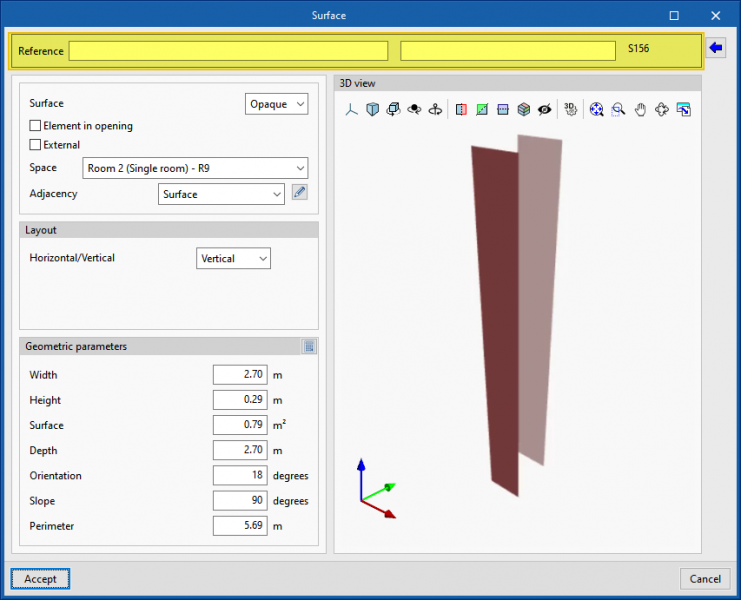The width and height of the screenshot is (741, 600).
Task: Click the pencil edit icon beside Adjacency
Action: 299,193
